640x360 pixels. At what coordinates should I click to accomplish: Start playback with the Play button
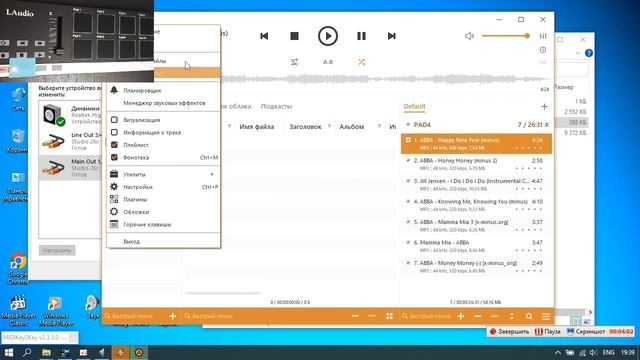(x=328, y=36)
